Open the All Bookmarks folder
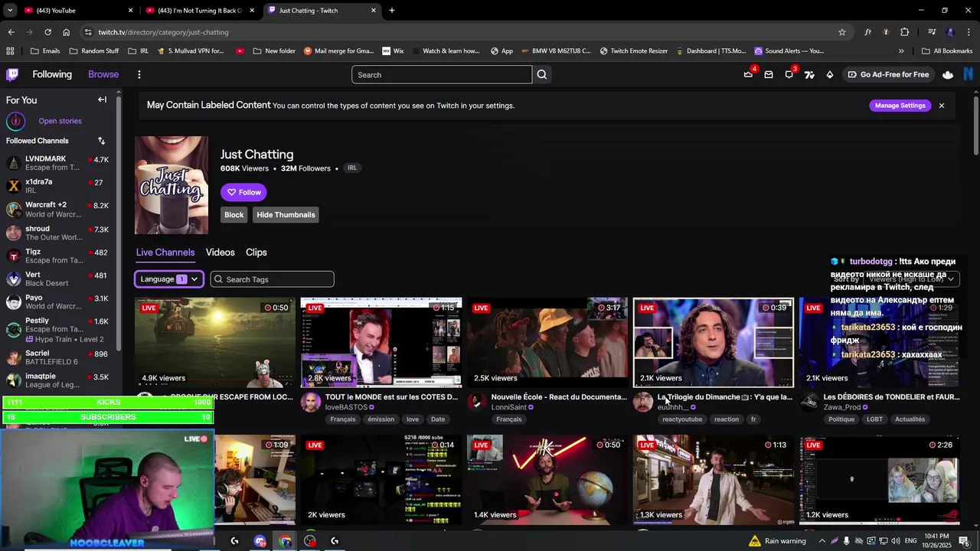Screen dimensions: 980x551 [947, 51]
